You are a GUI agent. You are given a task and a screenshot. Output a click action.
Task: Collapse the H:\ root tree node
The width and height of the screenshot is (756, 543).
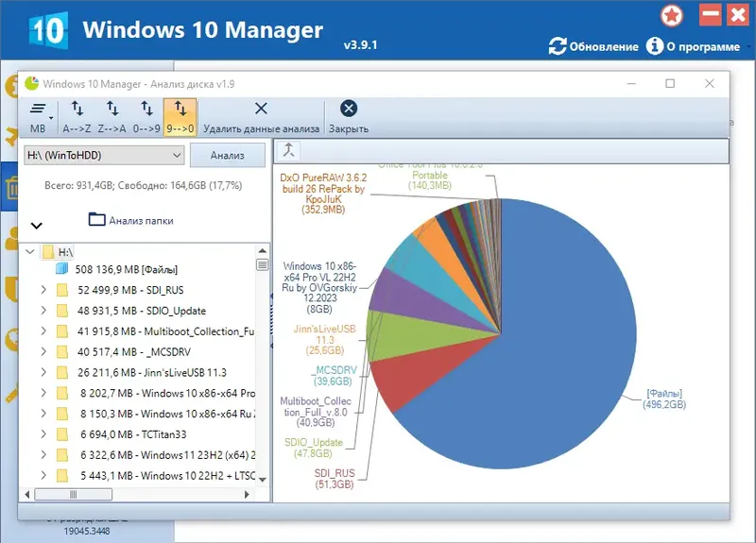(x=30, y=251)
